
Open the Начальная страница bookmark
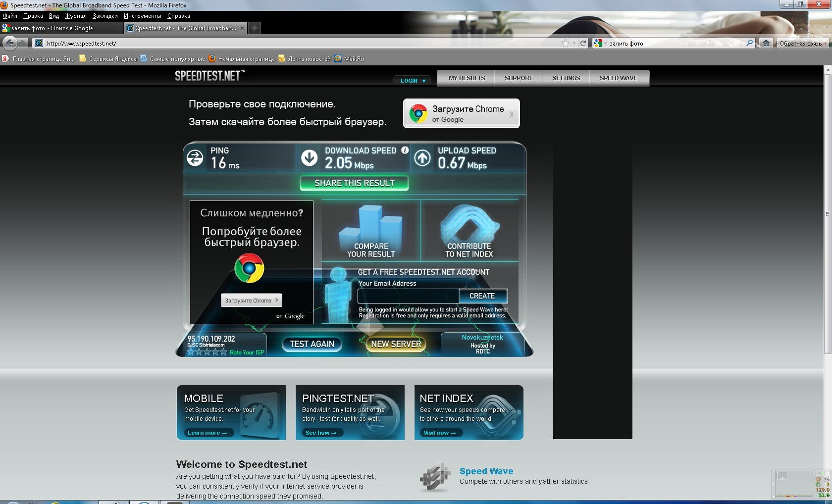click(x=242, y=58)
